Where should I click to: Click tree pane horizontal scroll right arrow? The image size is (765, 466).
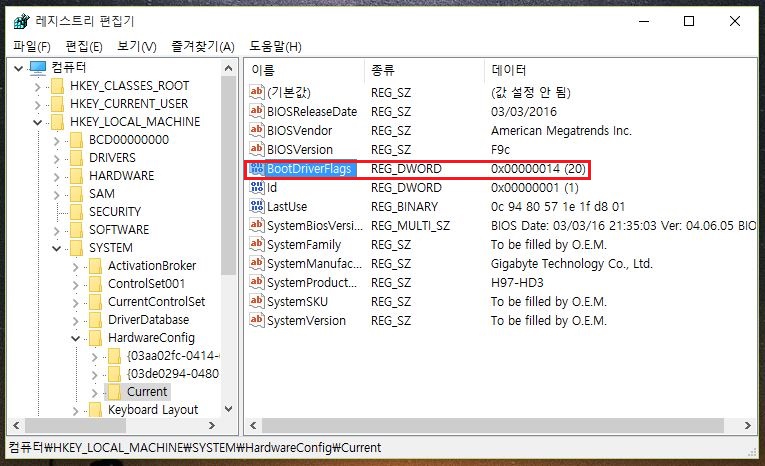tap(212, 425)
